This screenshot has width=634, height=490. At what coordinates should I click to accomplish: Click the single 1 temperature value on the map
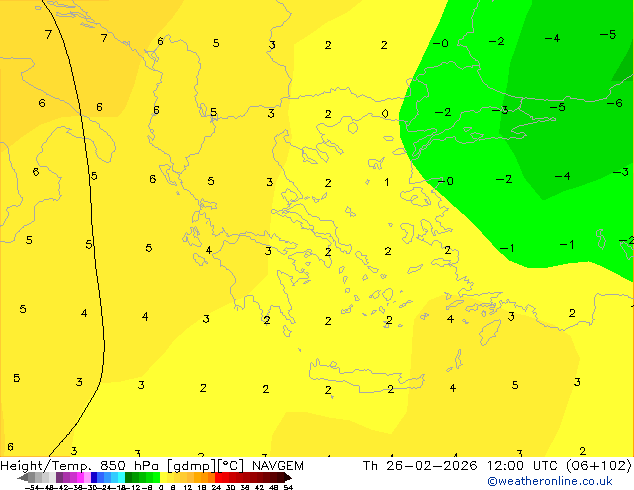pyautogui.click(x=387, y=182)
